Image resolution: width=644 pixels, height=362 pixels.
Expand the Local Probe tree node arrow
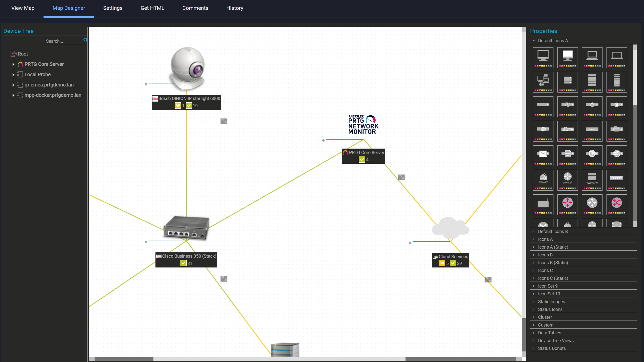click(x=13, y=75)
